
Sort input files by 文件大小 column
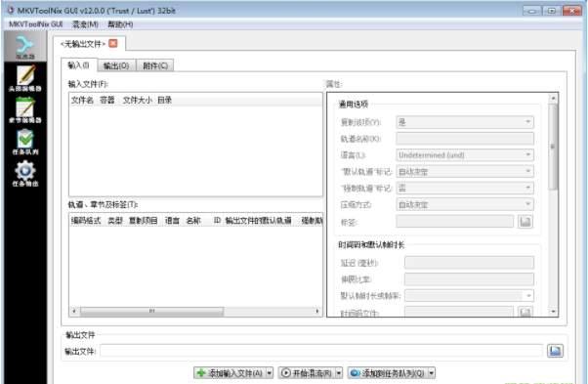138,100
